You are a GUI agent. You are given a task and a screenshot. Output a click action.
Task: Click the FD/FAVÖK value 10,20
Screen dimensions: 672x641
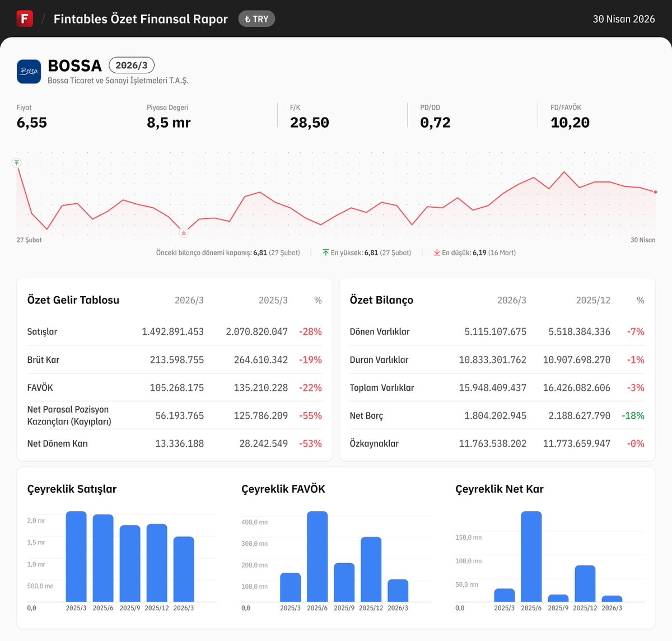570,123
